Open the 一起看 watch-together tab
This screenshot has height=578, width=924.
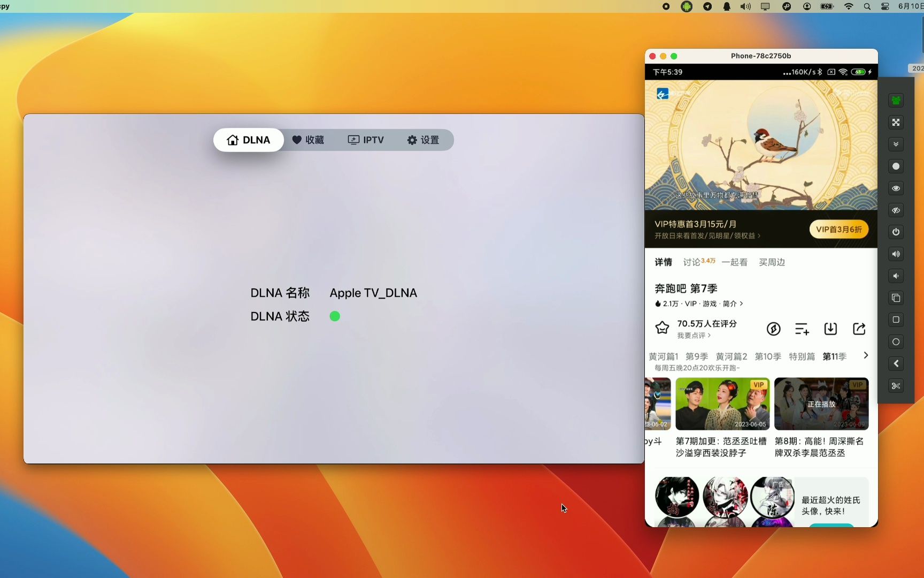(x=734, y=262)
